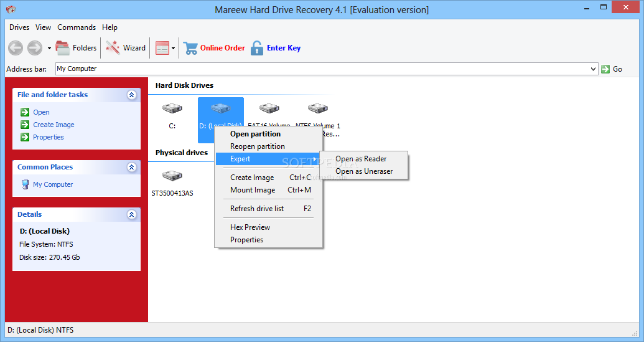Choose Mount Image in context menu
Viewport: 644px width, 342px height.
click(269, 190)
